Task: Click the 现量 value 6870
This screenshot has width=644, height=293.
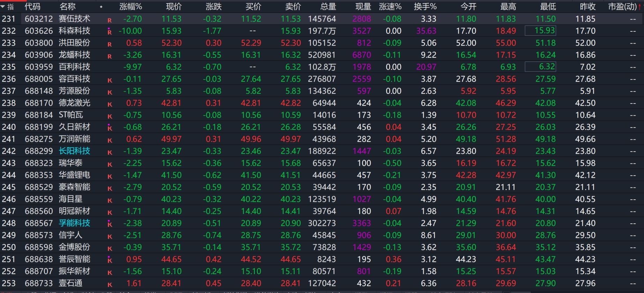Action: point(362,55)
